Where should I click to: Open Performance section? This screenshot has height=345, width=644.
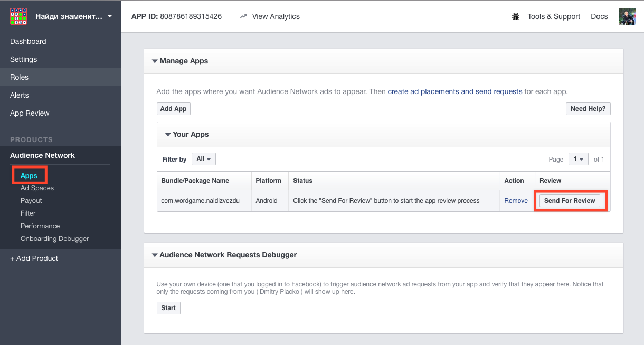tap(40, 226)
